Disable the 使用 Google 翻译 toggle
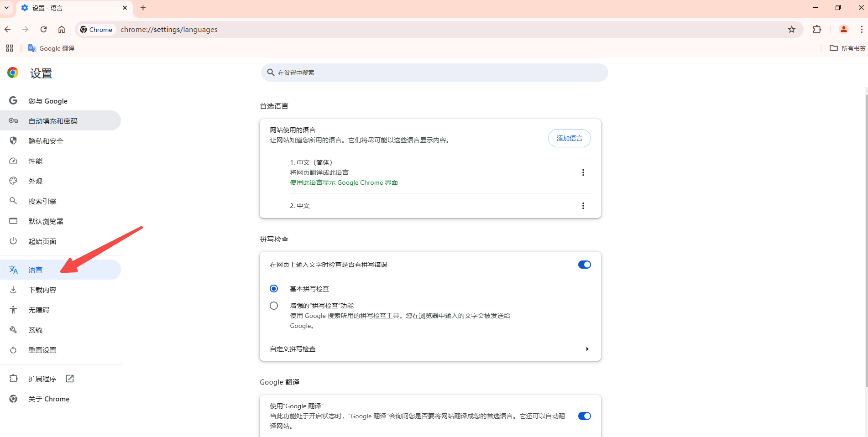Viewport: 868px width, 437px height. (584, 416)
